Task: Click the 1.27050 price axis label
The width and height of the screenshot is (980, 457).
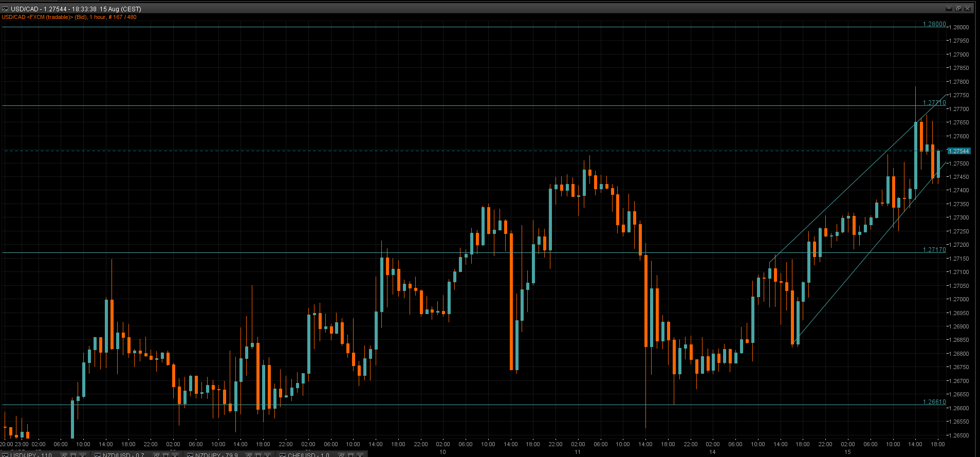Action: pyautogui.click(x=959, y=286)
